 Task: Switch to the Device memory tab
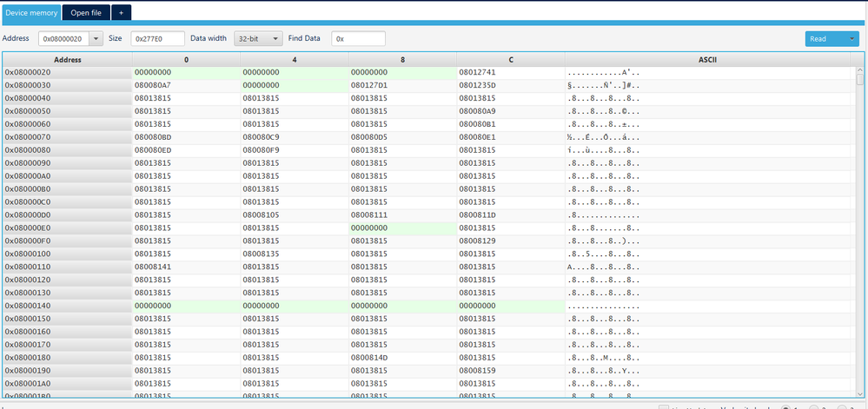click(31, 12)
